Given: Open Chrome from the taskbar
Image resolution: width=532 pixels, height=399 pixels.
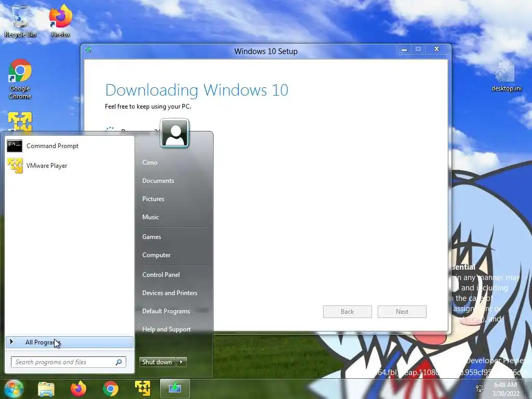Looking at the screenshot, I should click(x=111, y=389).
